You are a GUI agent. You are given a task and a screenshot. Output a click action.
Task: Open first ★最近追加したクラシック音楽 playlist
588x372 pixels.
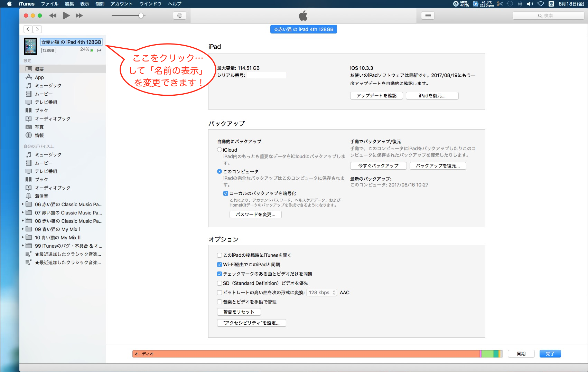pyautogui.click(x=63, y=254)
